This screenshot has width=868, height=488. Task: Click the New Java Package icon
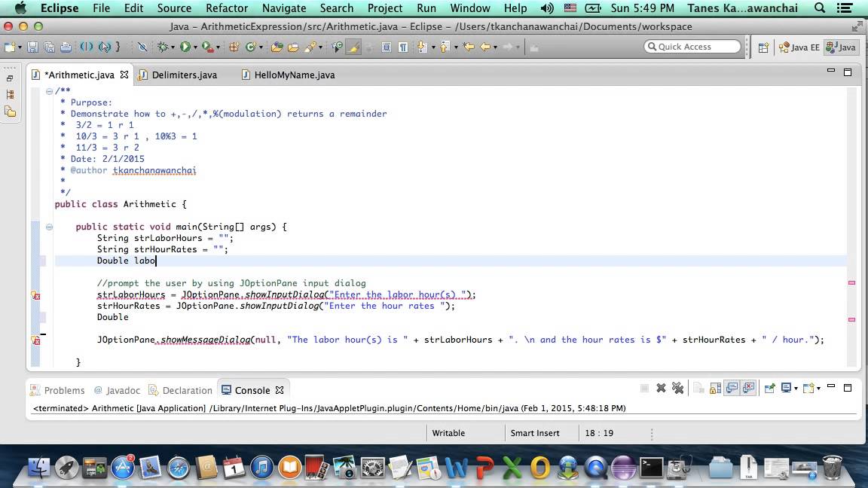[x=234, y=47]
